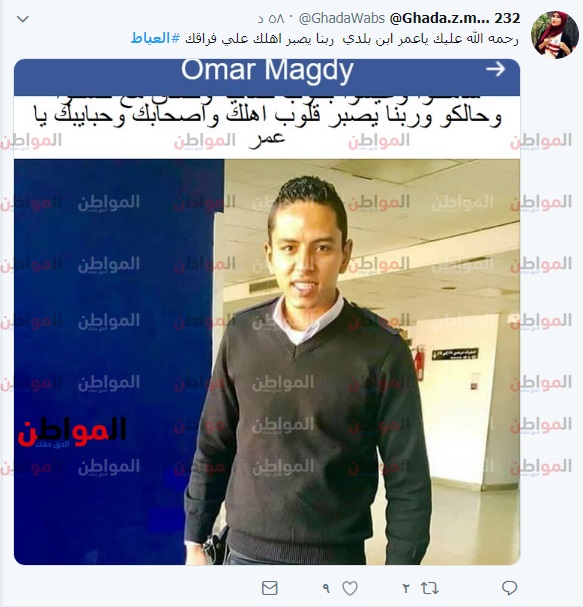Click the Omar Magdy title text
This screenshot has width=583, height=607.
267,70
